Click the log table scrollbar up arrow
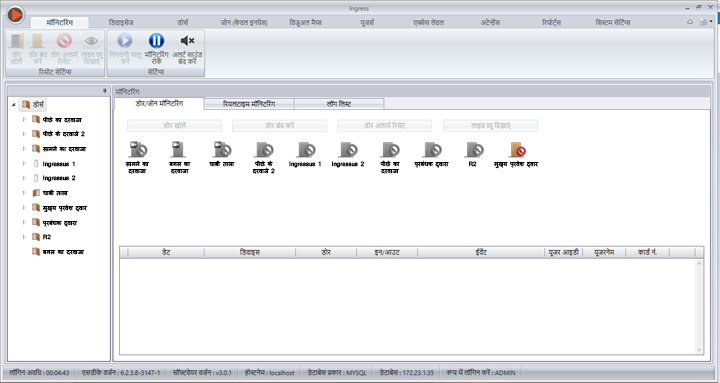The width and height of the screenshot is (720, 383). 699,263
